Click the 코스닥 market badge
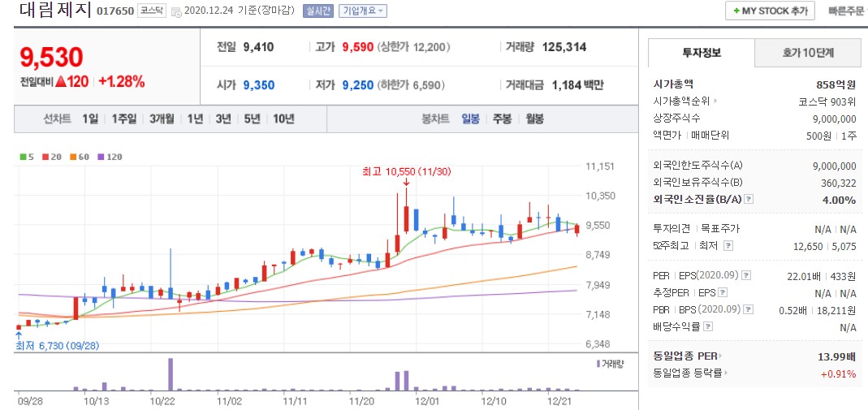 tap(151, 11)
